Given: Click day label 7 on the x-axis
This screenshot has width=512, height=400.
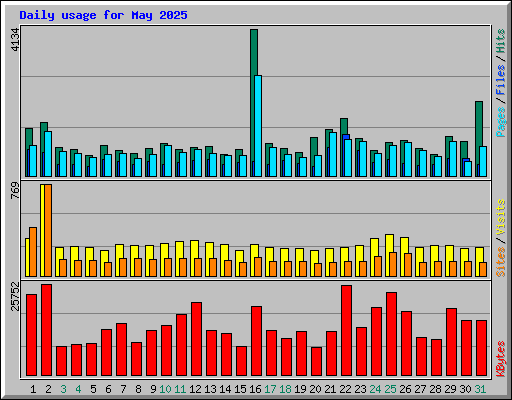Looking at the screenshot, I should point(123,389).
